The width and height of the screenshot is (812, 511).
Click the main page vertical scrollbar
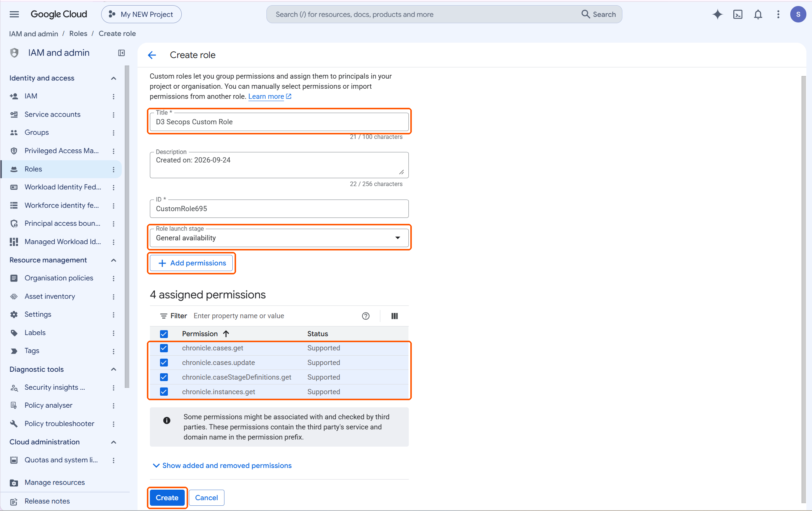coord(803,289)
